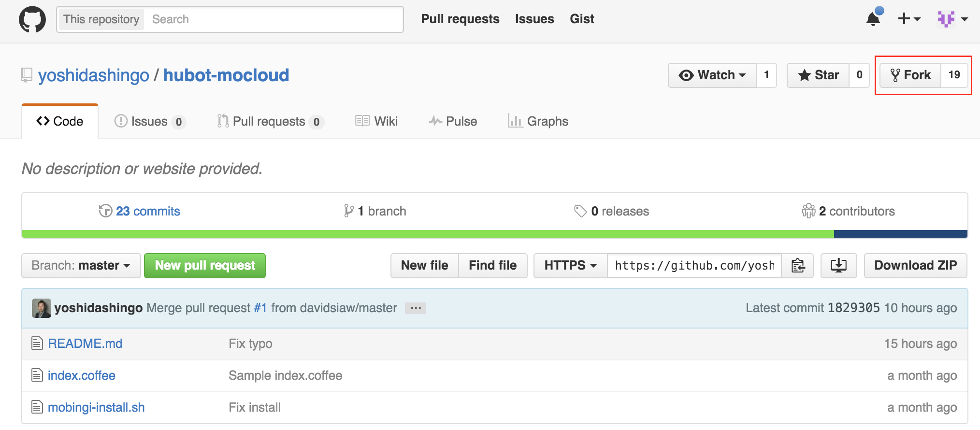The width and height of the screenshot is (980, 430).
Task: Open the 'Fix typo' commit message
Action: click(x=250, y=344)
